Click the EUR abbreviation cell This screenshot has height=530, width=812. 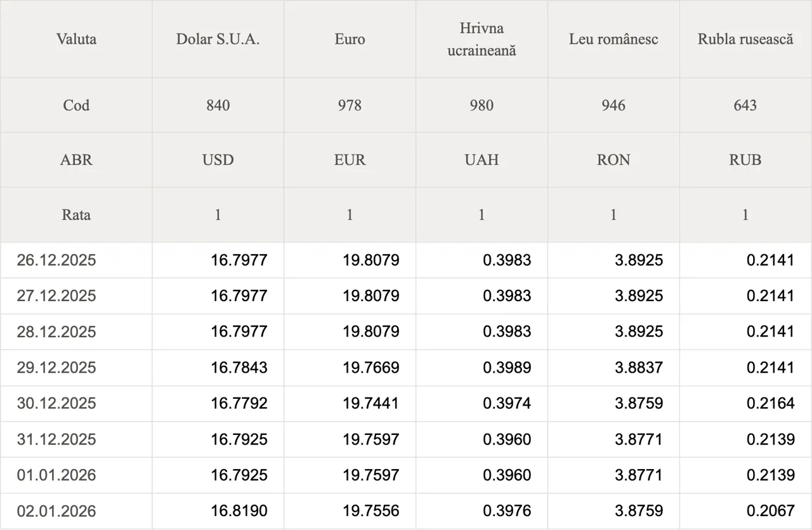(350, 160)
